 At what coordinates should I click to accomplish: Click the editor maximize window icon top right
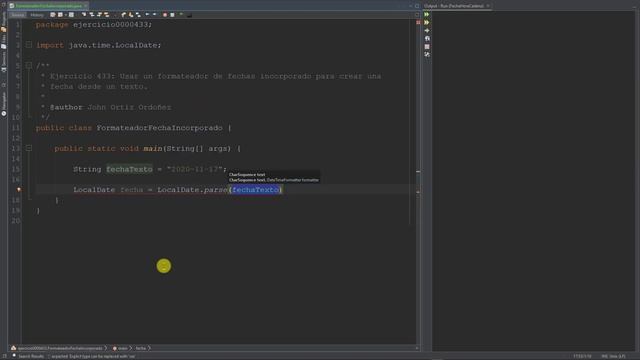(x=417, y=6)
